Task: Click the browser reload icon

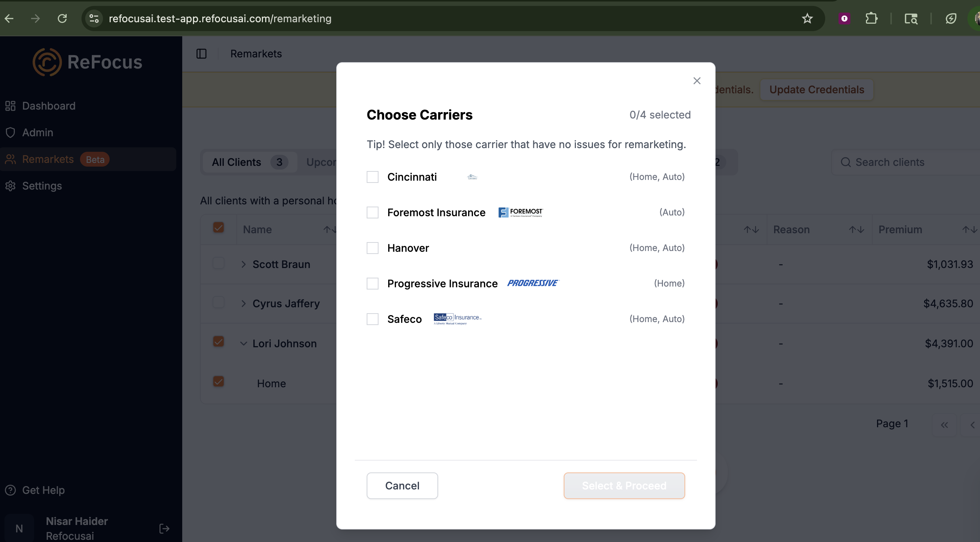Action: pyautogui.click(x=62, y=18)
